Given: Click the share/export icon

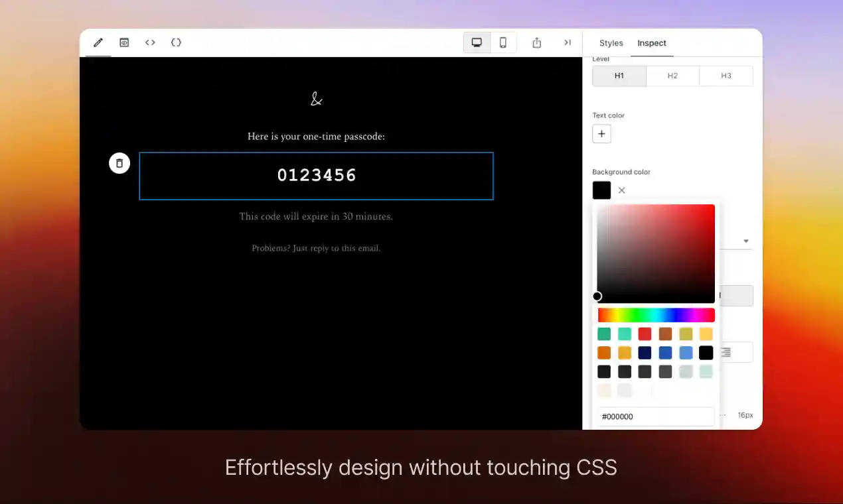Looking at the screenshot, I should tap(536, 42).
